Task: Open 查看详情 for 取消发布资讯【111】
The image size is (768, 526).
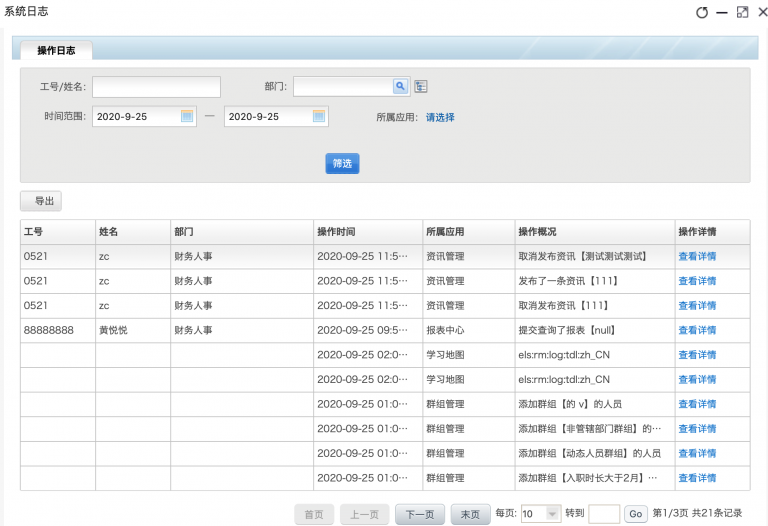Action: pos(697,306)
